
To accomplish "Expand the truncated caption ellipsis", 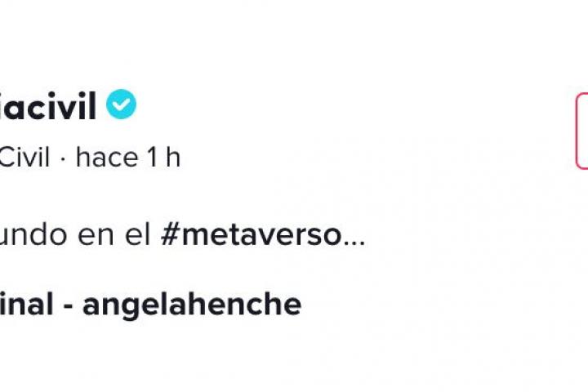I will [x=353, y=237].
